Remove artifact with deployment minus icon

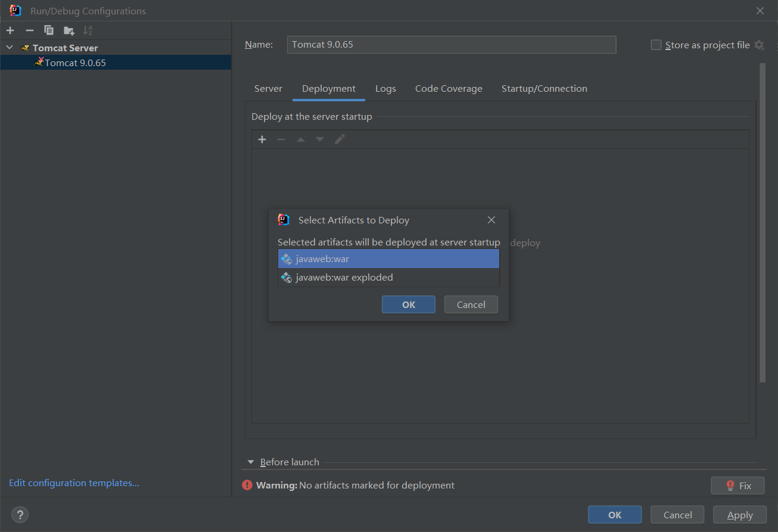point(281,139)
